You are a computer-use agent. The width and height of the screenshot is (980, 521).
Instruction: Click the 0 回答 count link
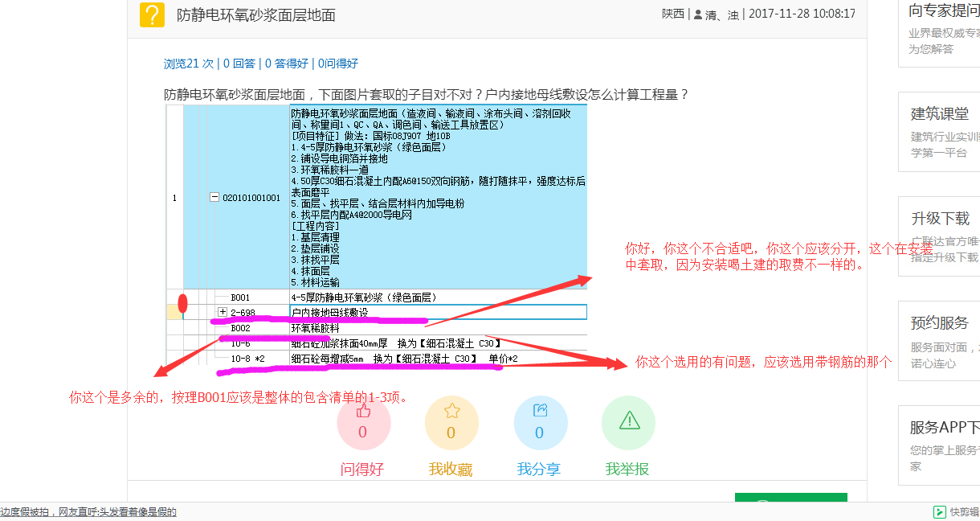[239, 64]
